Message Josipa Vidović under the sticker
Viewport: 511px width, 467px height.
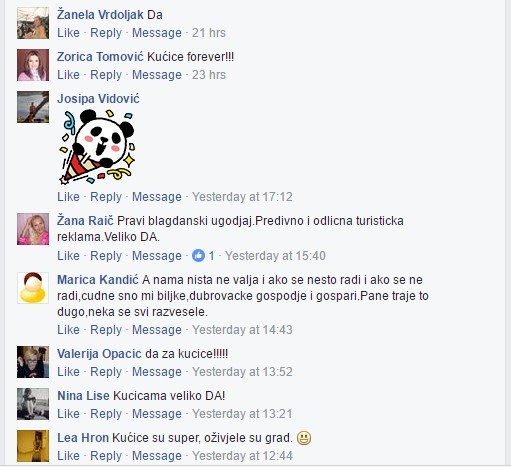157,197
